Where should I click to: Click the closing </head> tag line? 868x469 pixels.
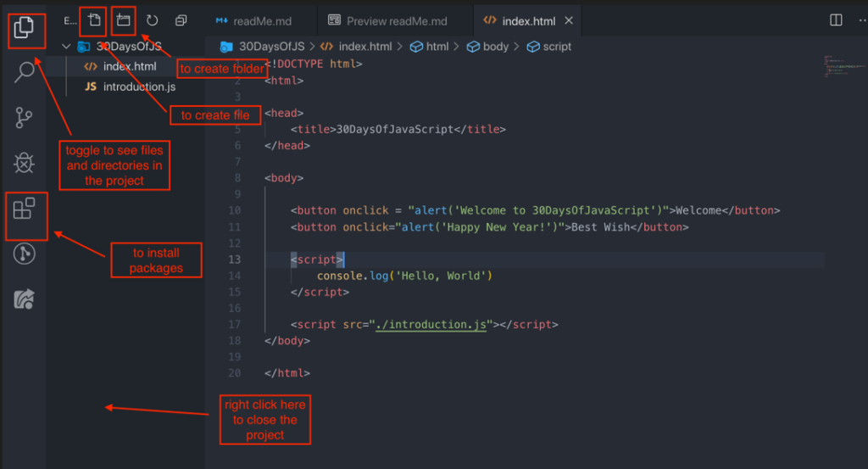coord(287,146)
